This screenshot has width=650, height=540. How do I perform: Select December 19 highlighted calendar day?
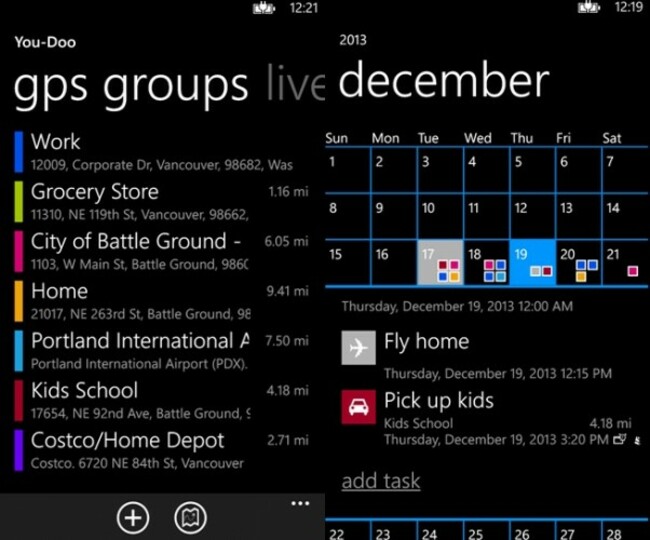[x=532, y=263]
